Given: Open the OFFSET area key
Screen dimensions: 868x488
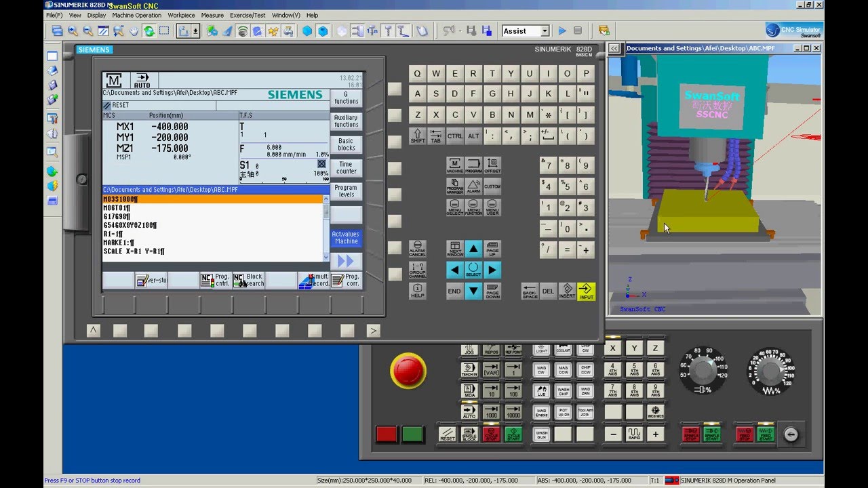Looking at the screenshot, I should point(492,165).
